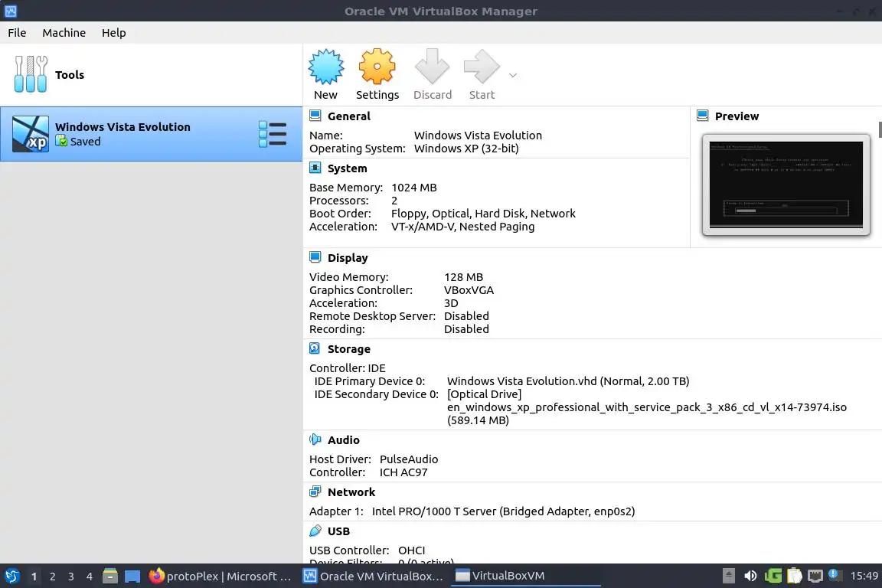Screen dimensions: 882x588
Task: Click the Preview section monitor icon
Action: pos(703,116)
